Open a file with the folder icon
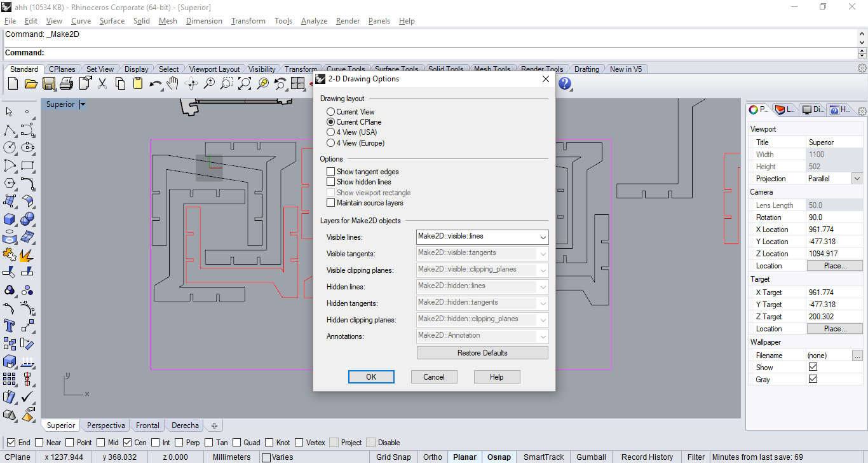The height and width of the screenshot is (463, 868). (x=31, y=83)
